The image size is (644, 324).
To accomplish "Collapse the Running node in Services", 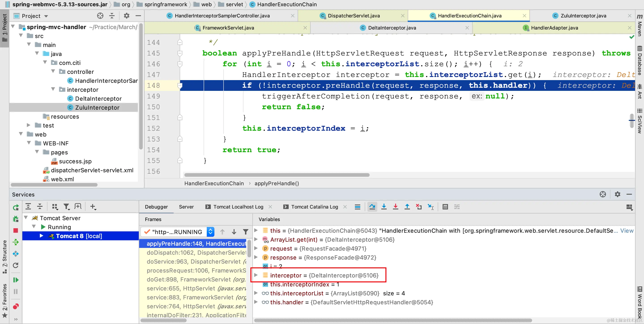I will (x=34, y=227).
